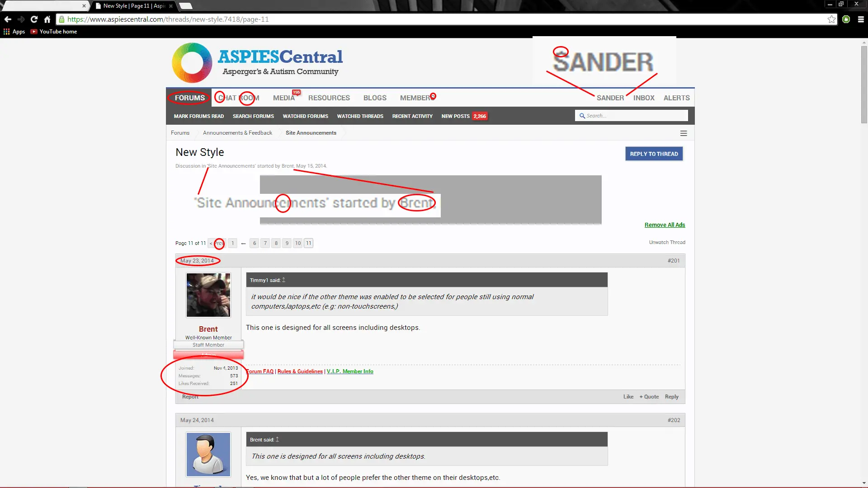Go to previous page Prev button
868x488 pixels.
click(x=217, y=243)
